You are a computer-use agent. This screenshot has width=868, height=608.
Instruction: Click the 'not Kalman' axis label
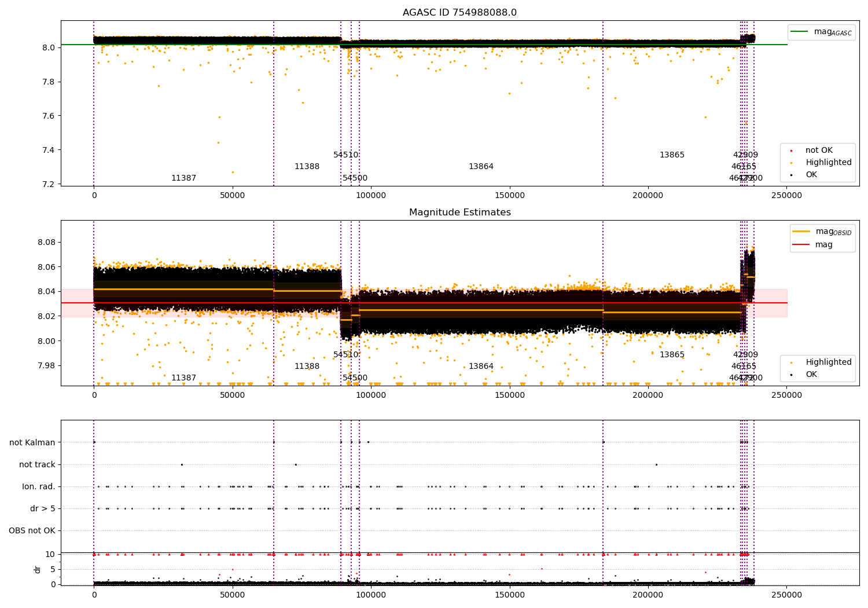tap(32, 443)
